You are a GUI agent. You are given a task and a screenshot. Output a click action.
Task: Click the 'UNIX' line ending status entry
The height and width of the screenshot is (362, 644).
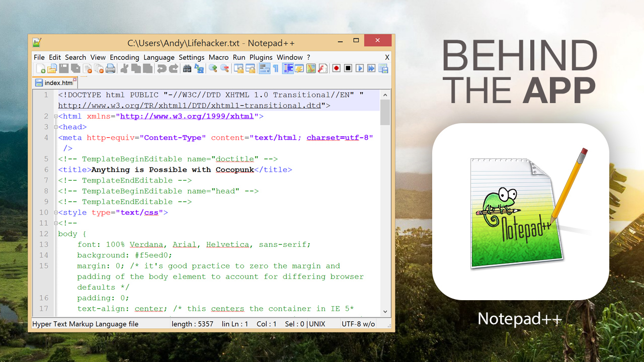click(317, 324)
